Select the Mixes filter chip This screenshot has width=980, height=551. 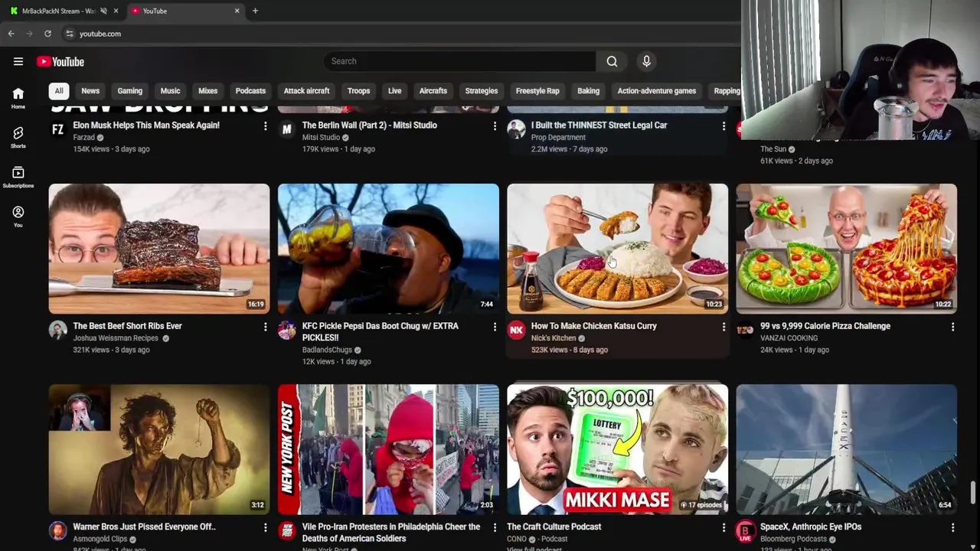(x=207, y=91)
